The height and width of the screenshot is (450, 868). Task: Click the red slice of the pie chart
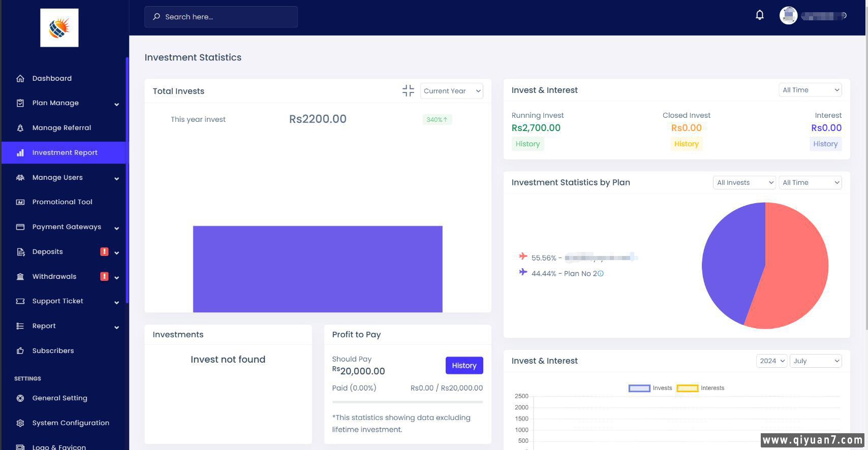tap(793, 274)
